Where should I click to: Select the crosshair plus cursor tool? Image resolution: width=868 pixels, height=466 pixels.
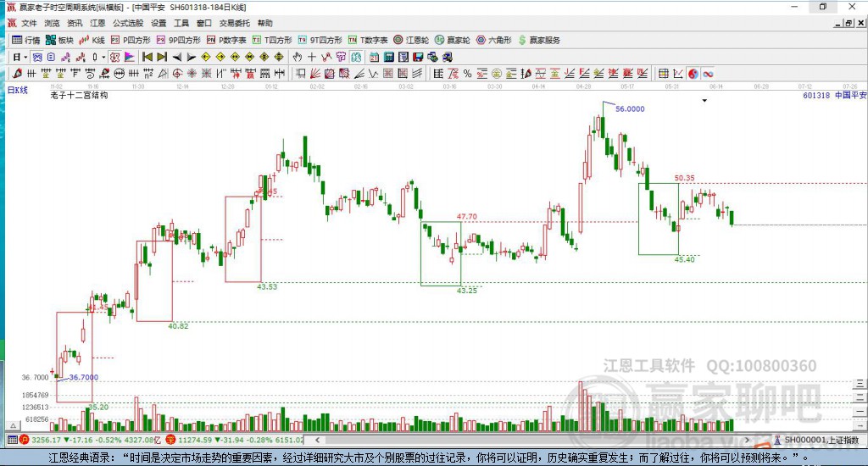click(x=312, y=57)
